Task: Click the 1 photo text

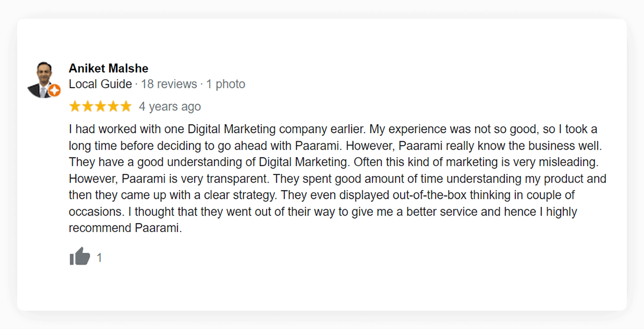Action: pyautogui.click(x=226, y=84)
